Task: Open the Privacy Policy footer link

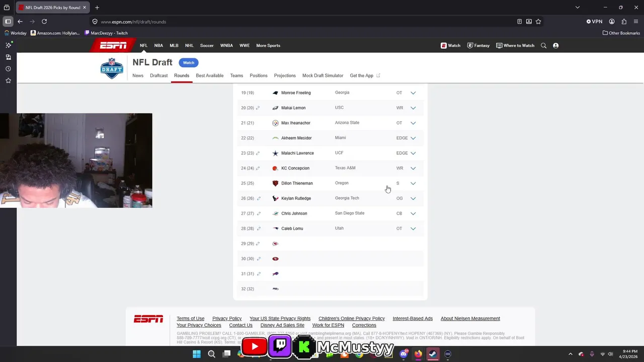Action: click(227, 318)
